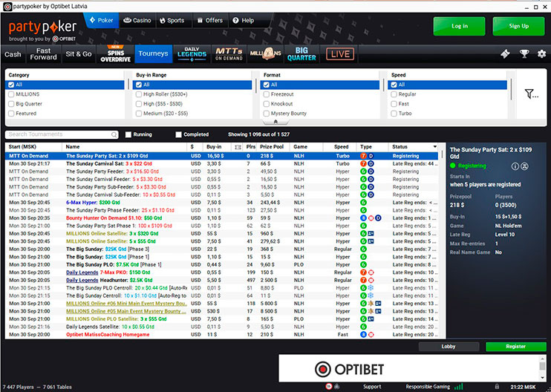The width and height of the screenshot is (551, 392).
Task: Open the Offers menu
Action: point(210,20)
